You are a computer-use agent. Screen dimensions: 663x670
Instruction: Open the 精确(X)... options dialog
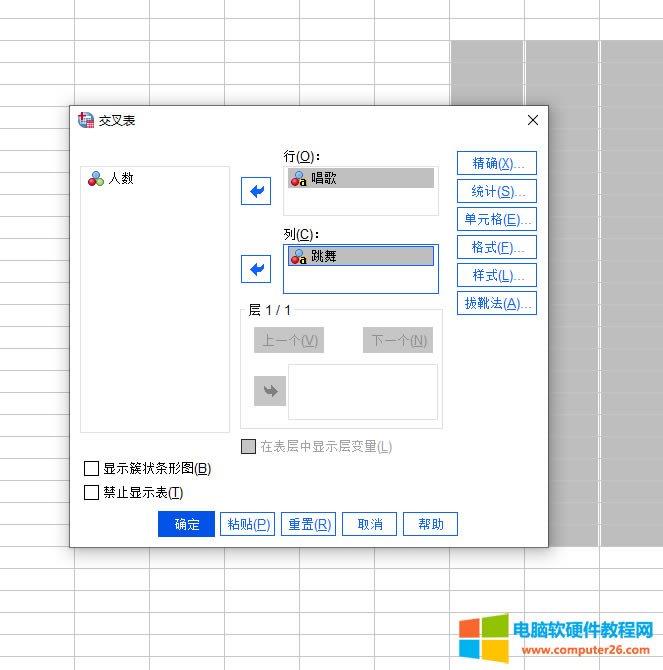click(497, 163)
